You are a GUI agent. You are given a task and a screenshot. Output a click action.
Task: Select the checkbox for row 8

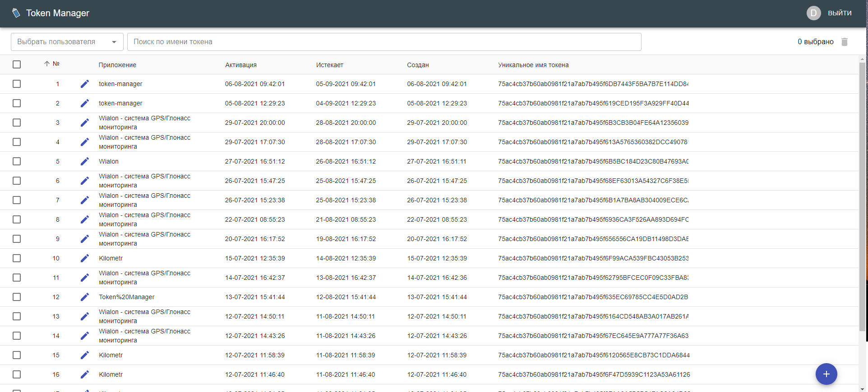[x=17, y=219]
